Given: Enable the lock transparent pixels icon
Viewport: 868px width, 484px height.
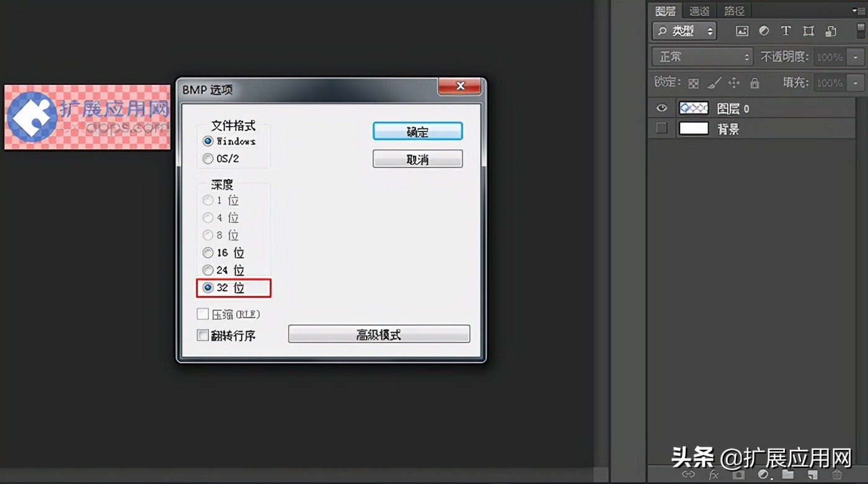Looking at the screenshot, I should pos(693,82).
